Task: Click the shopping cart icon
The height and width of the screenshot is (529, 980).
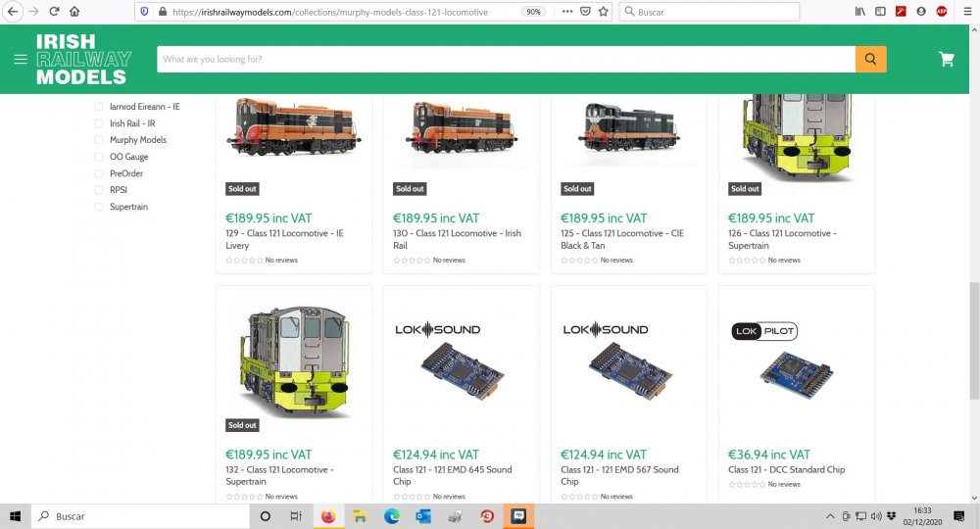Action: coord(946,59)
